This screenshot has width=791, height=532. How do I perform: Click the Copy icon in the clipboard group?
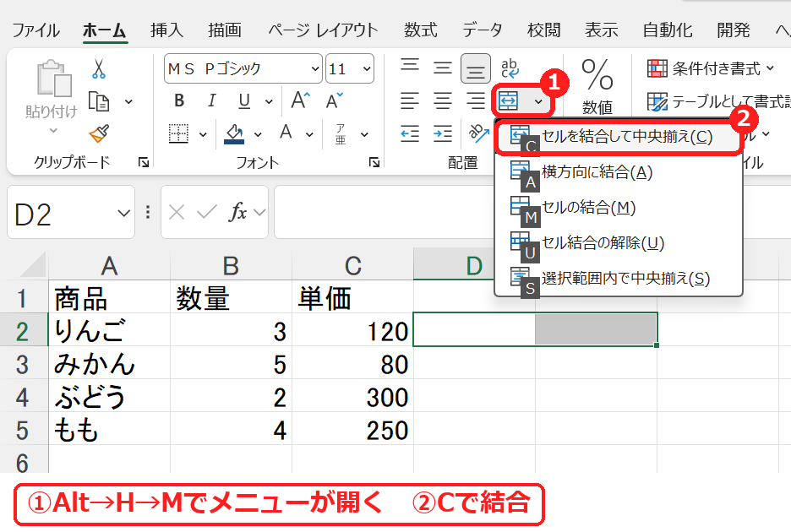[x=99, y=101]
